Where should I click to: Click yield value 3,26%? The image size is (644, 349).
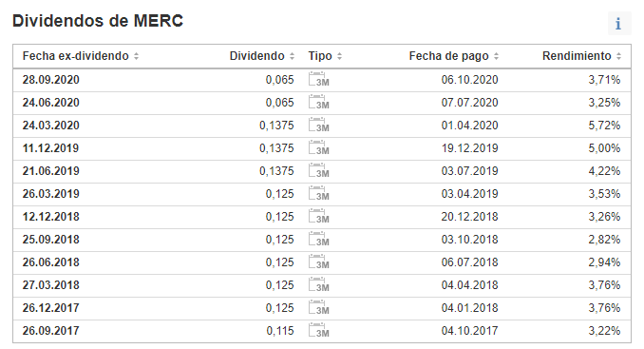604,217
